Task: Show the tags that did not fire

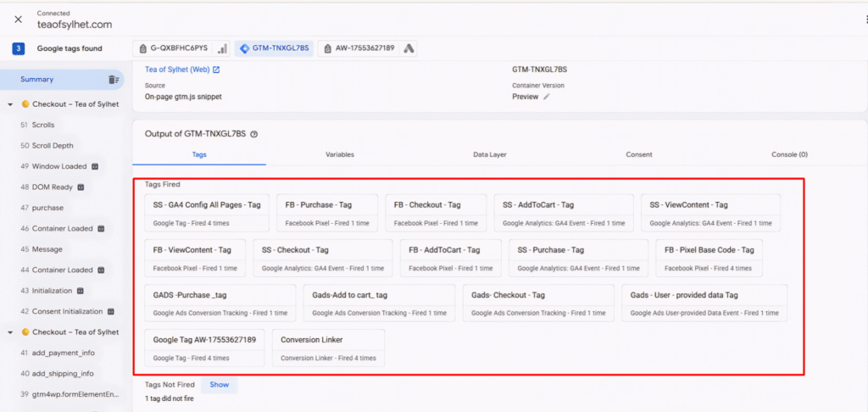Action: pos(220,385)
